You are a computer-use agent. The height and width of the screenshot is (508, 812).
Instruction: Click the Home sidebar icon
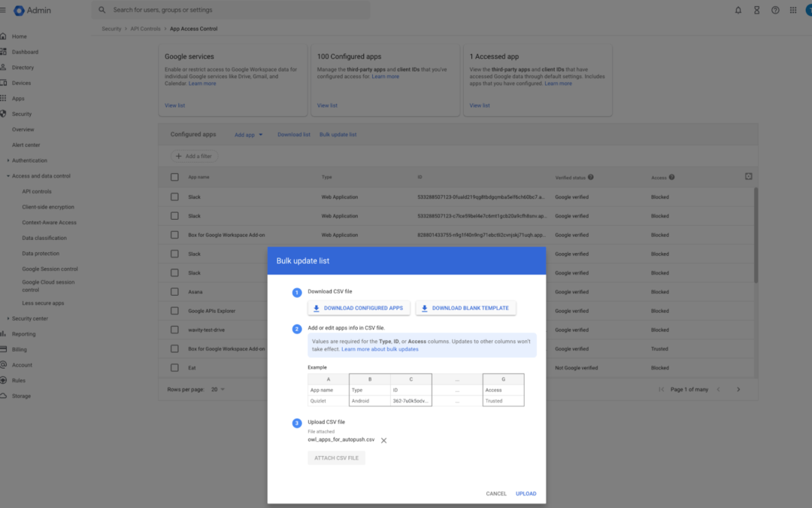[x=3, y=36]
